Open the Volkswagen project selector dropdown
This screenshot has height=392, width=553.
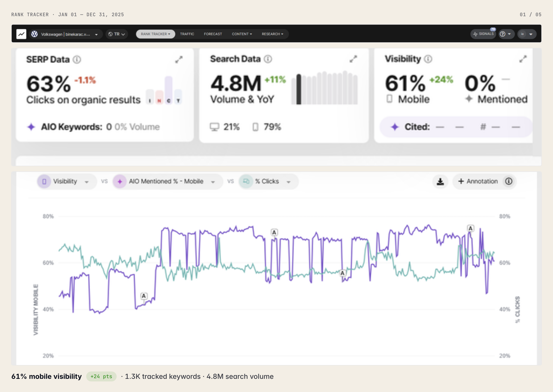(65, 34)
